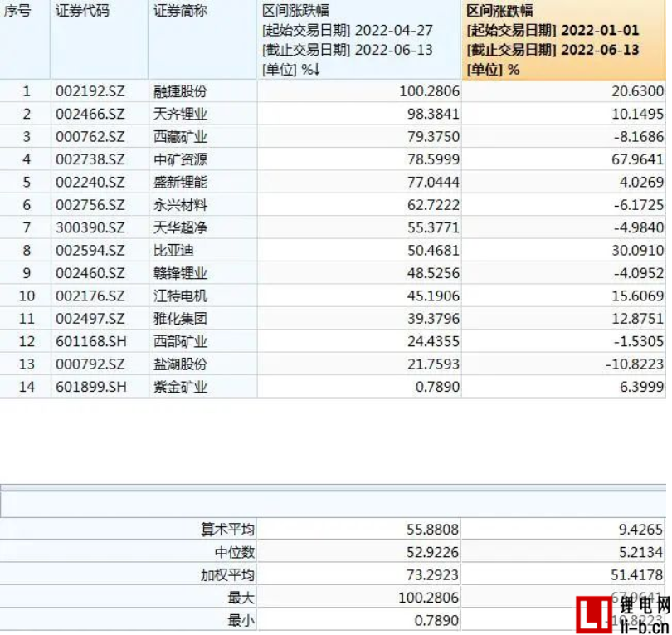Select stock code 002176.SZ
This screenshot has height=635, width=672.
[90, 296]
